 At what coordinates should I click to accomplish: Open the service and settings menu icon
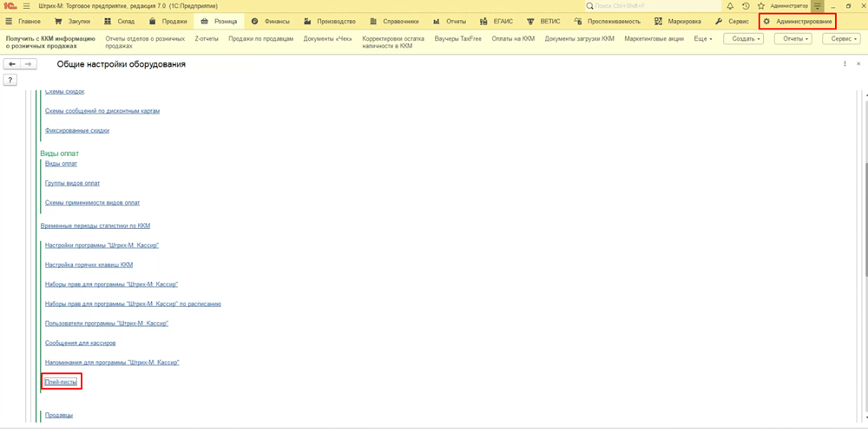pyautogui.click(x=818, y=5)
